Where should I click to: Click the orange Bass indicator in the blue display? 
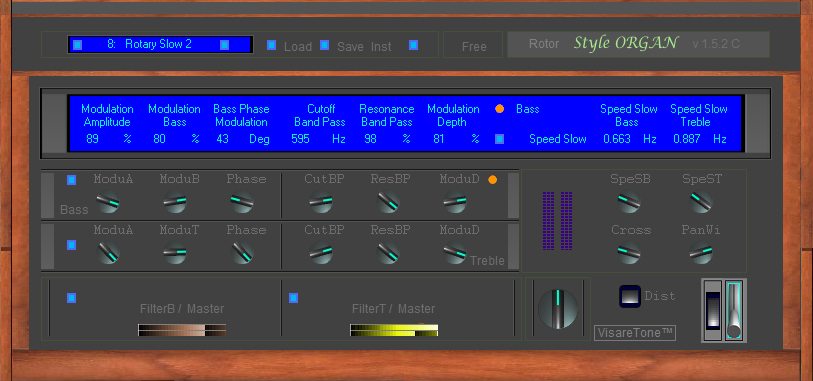(499, 109)
